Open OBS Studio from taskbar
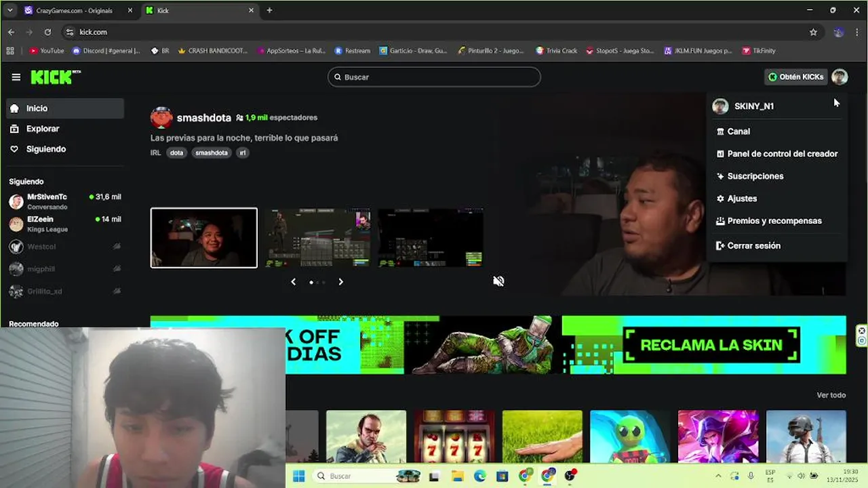 [x=570, y=476]
